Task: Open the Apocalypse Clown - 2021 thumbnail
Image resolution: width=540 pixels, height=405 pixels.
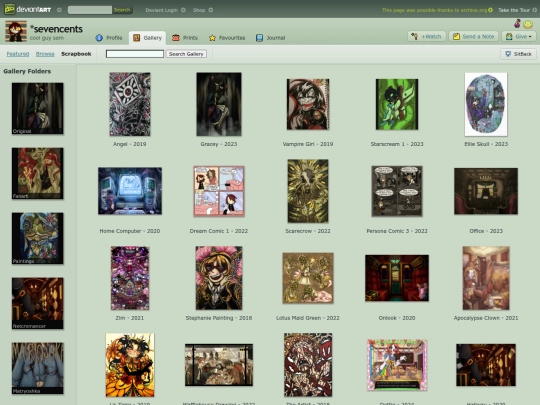Action: click(486, 278)
